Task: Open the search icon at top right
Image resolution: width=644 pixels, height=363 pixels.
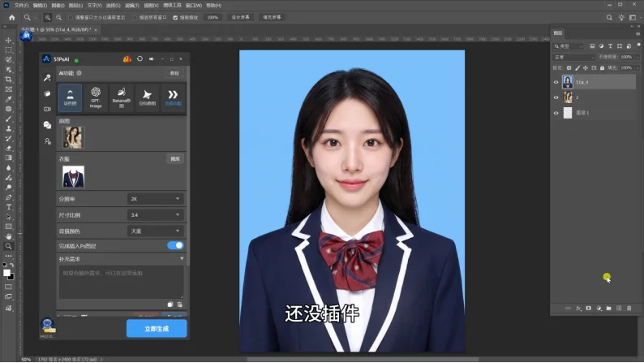Action: tap(609, 17)
